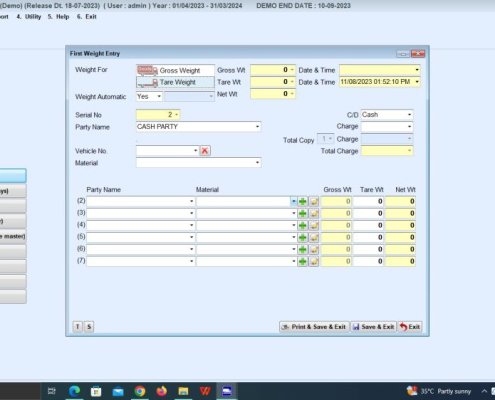Expand the Weight Automatic Yes dropdown
The width and height of the screenshot is (495, 400).
[159, 96]
